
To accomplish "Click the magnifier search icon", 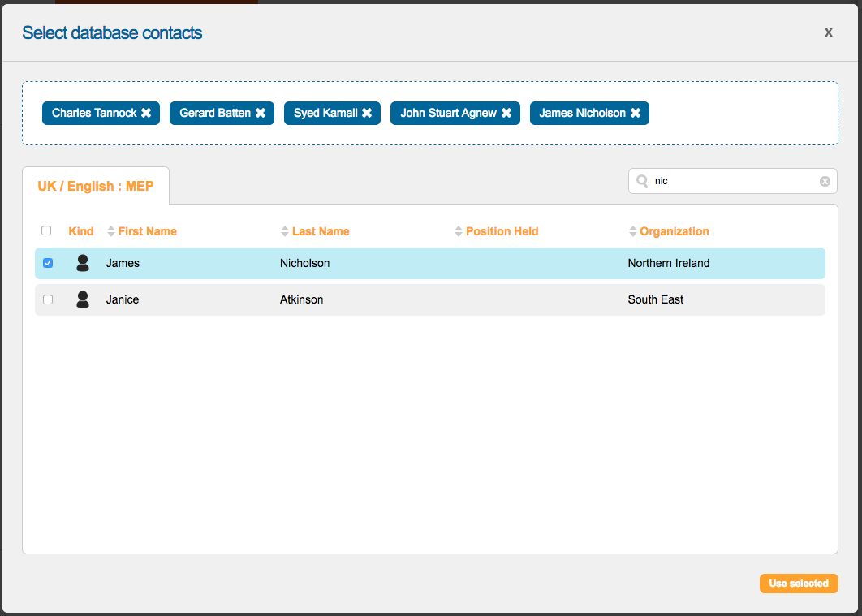I will click(x=642, y=181).
